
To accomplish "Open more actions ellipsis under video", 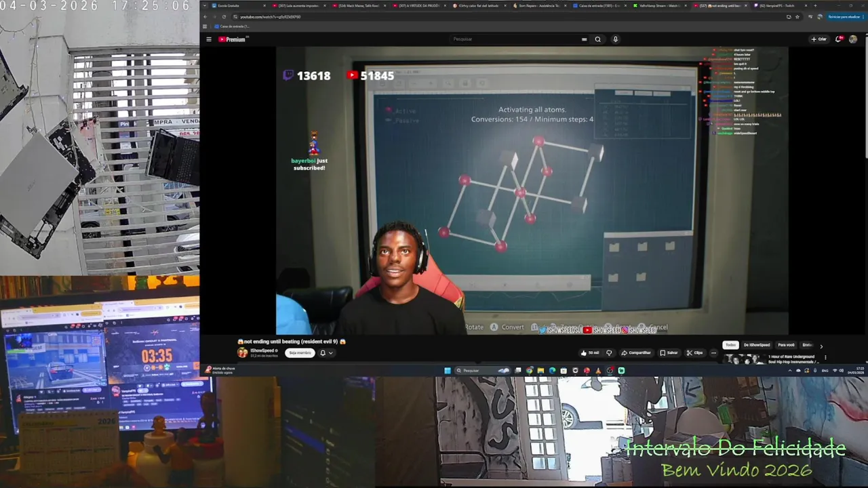I will 713,353.
